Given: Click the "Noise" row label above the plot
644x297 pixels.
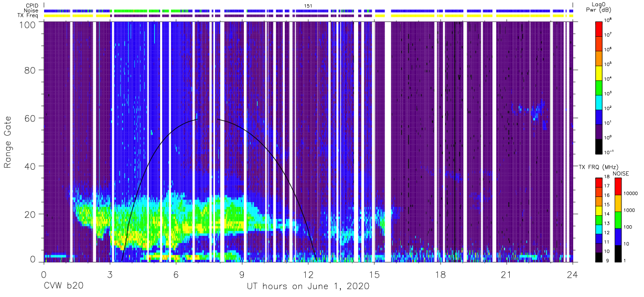Looking at the screenshot, I should [x=31, y=10].
